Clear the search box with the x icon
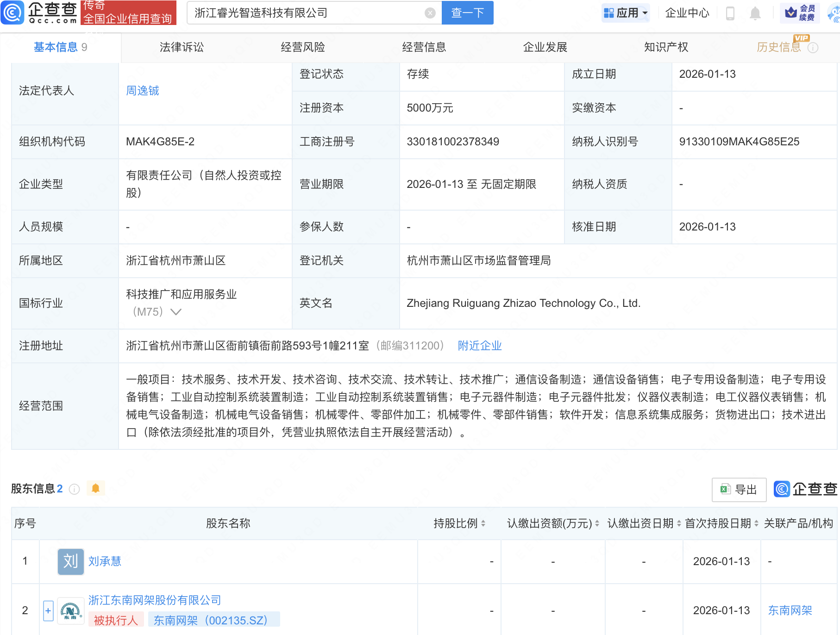Image resolution: width=840 pixels, height=635 pixels. click(430, 13)
